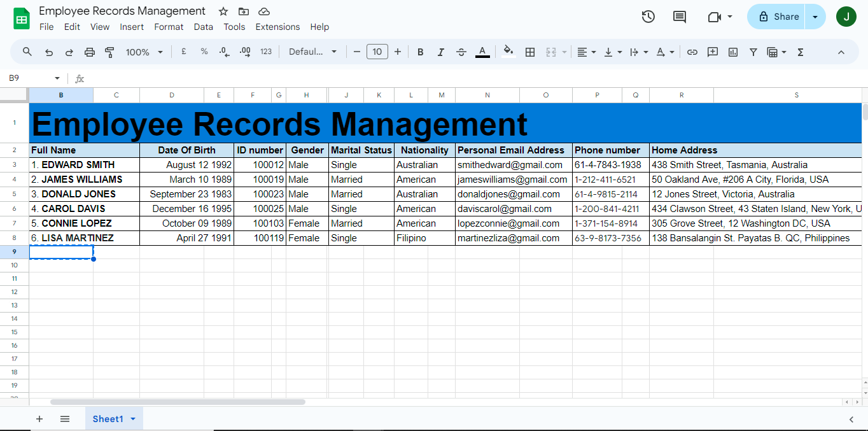
Task: Toggle bold formatting
Action: (420, 52)
